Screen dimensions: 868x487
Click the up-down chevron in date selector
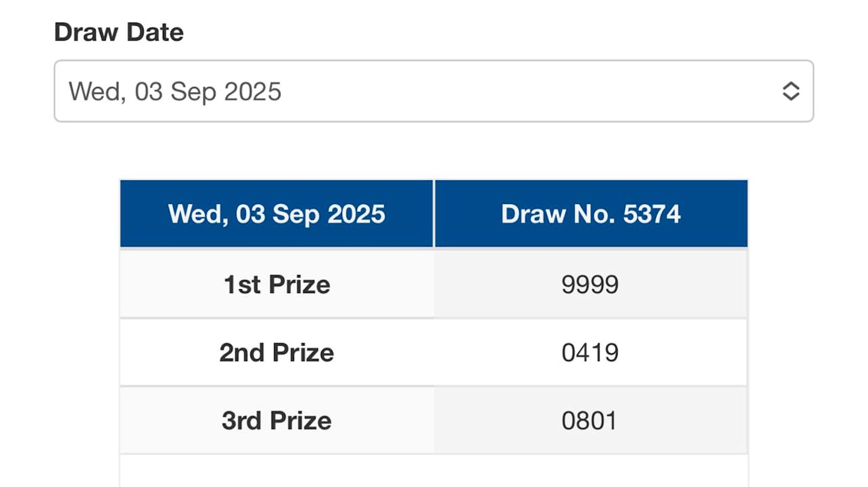point(791,91)
